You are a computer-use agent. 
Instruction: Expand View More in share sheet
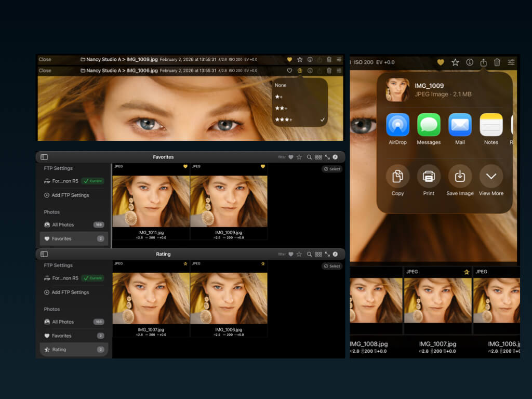point(491,177)
